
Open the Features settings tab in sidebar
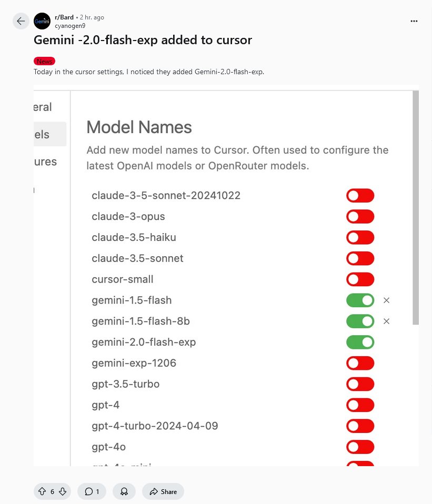(x=45, y=162)
